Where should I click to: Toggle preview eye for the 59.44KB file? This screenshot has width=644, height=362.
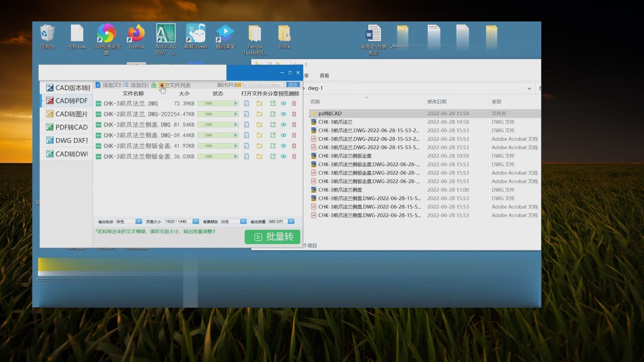point(283,135)
